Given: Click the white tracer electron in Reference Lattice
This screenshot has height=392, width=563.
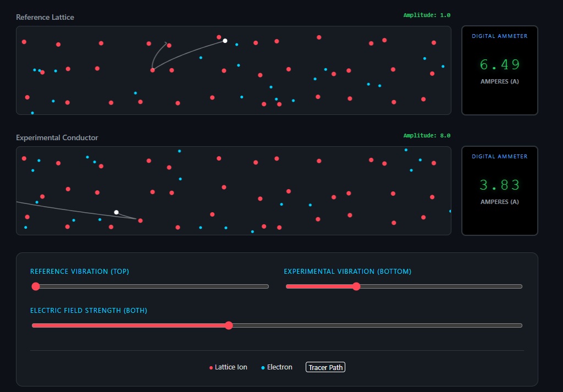Looking at the screenshot, I should click(225, 41).
